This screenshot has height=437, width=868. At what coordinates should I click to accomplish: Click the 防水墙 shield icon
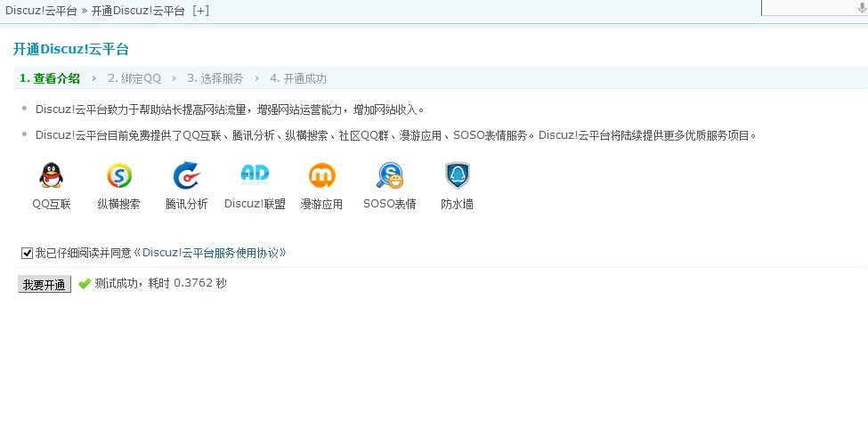coord(458,175)
